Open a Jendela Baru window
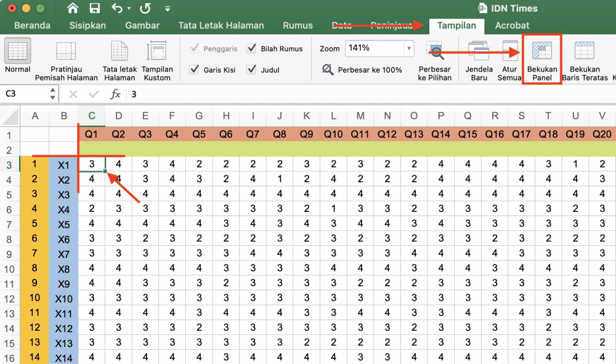 (x=479, y=51)
